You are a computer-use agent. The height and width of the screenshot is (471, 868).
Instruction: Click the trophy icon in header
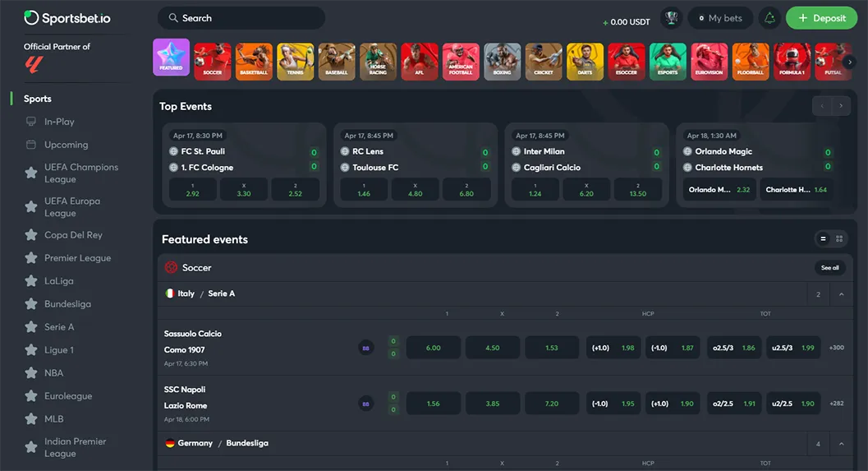pos(671,18)
